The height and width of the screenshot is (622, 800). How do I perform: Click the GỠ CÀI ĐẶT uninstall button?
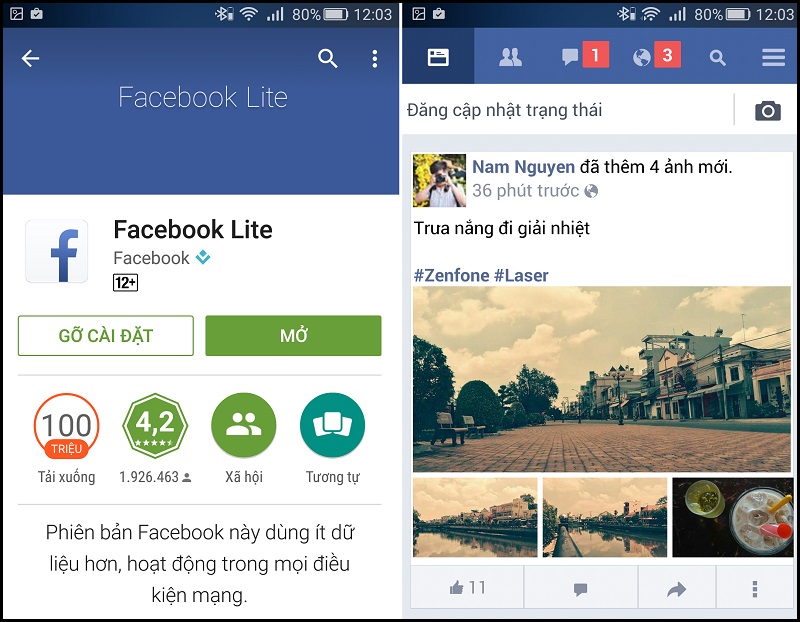pyautogui.click(x=106, y=335)
